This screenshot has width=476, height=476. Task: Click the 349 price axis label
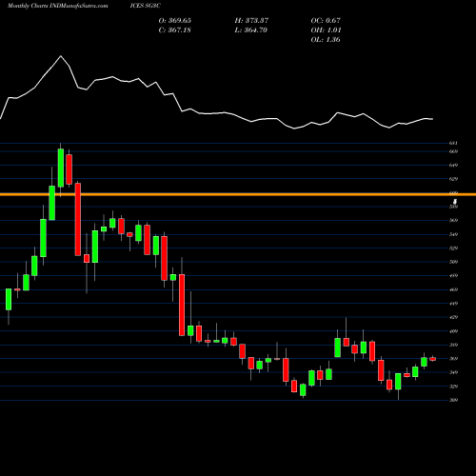coord(453,372)
